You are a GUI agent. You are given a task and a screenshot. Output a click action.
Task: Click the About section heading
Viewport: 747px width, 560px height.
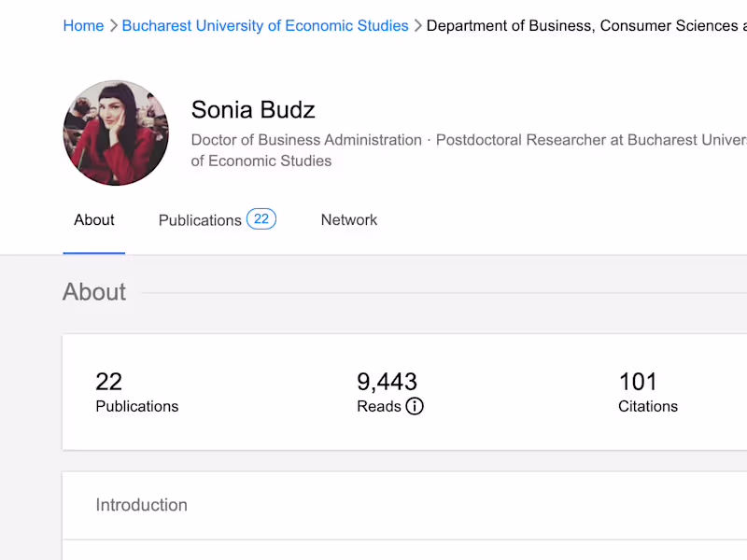[x=94, y=292]
